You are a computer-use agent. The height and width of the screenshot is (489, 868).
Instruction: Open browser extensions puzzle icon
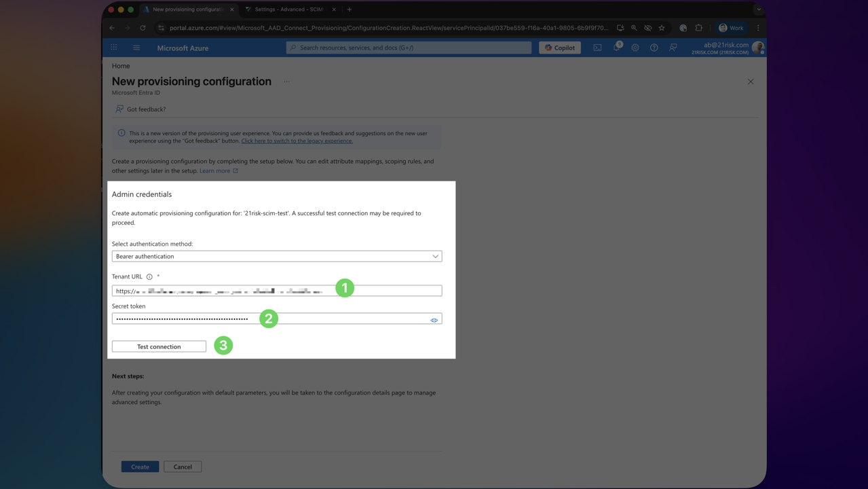698,28
